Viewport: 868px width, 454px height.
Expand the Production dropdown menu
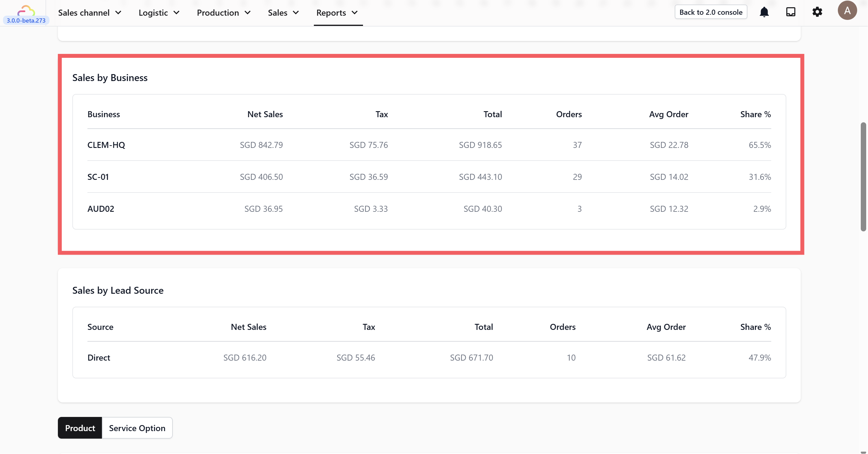click(223, 13)
